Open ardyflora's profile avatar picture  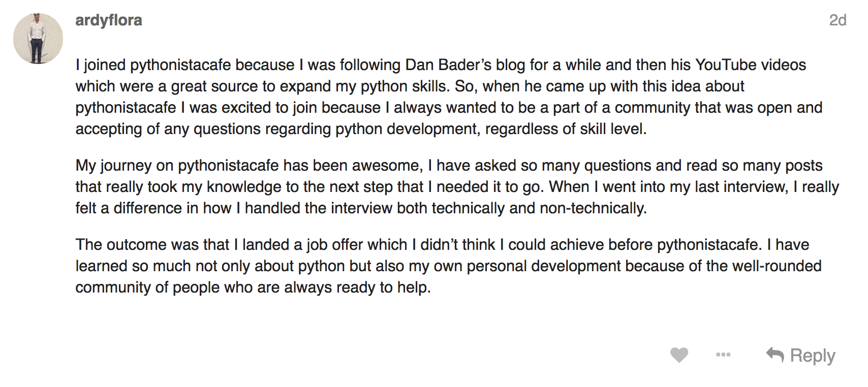point(38,39)
